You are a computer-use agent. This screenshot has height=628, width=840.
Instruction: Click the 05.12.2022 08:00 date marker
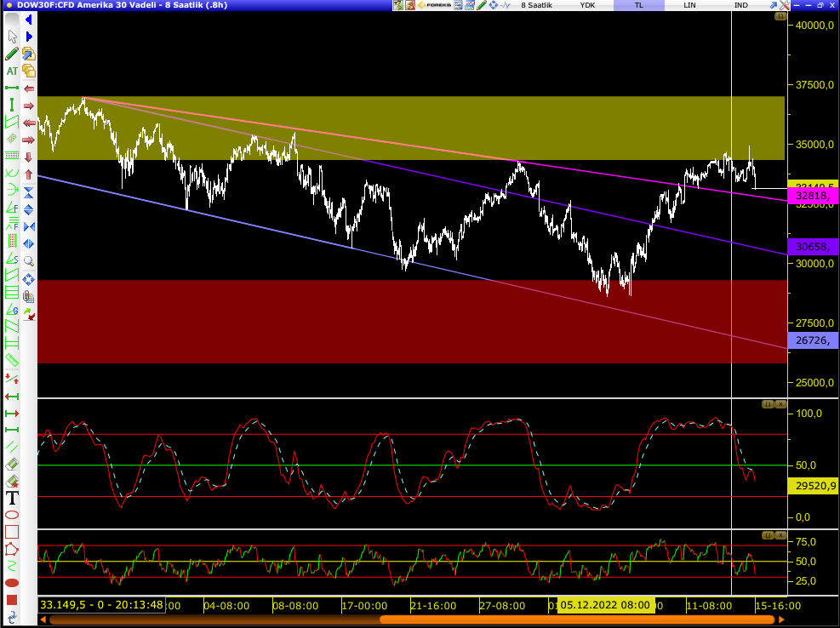point(605,605)
